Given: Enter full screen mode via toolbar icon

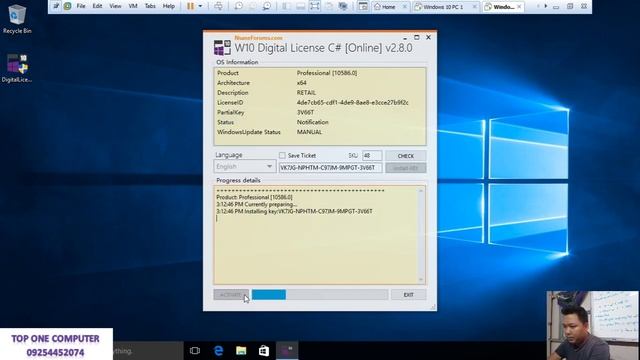Looking at the screenshot, I should click(x=314, y=6).
